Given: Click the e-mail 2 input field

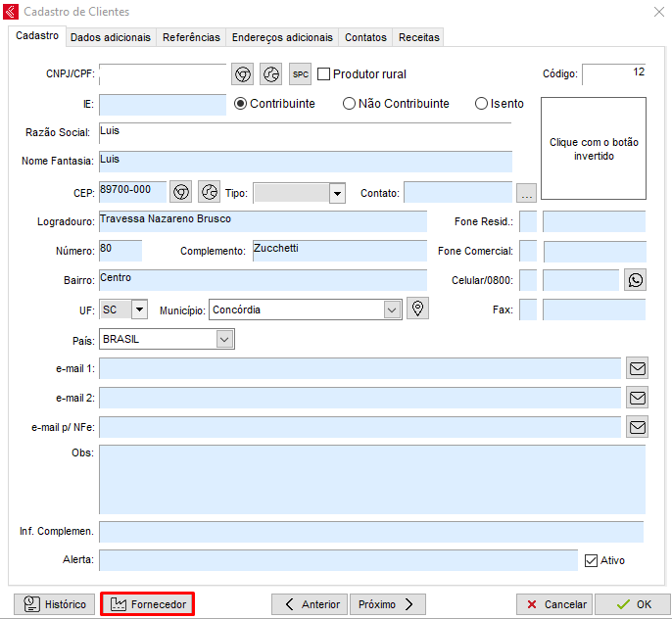Looking at the screenshot, I should pyautogui.click(x=360, y=398).
